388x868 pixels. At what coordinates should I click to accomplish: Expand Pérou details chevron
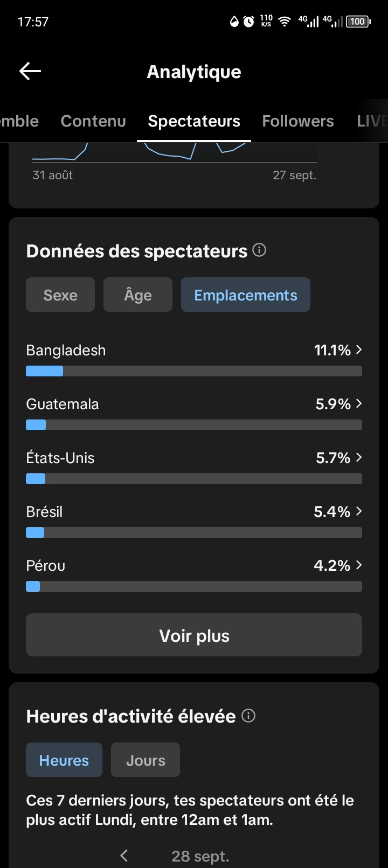coord(359,565)
